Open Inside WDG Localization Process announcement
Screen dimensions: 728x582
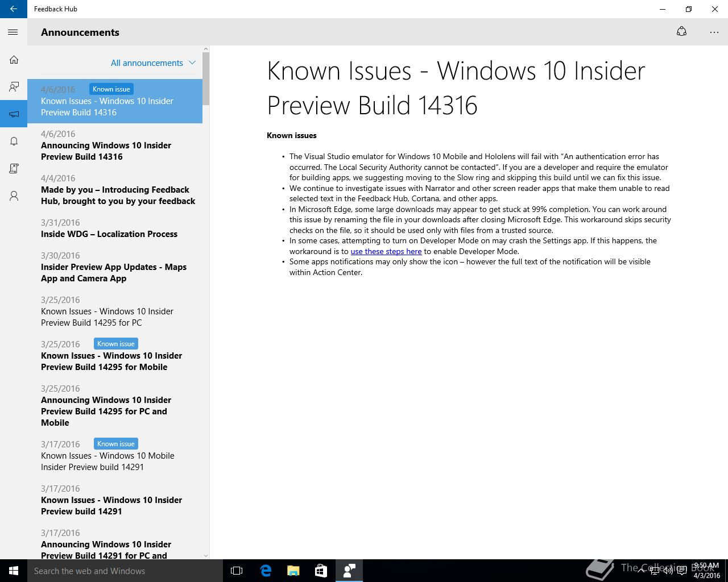pos(115,228)
